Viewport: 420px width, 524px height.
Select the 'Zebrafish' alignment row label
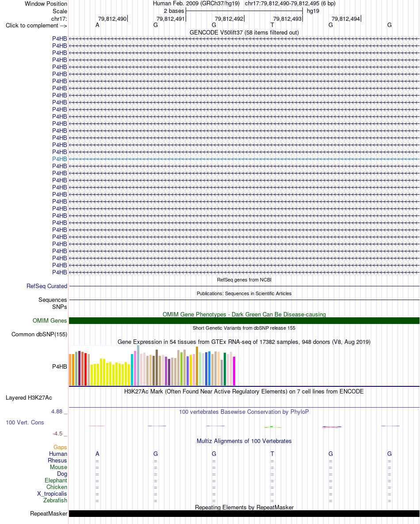(x=55, y=500)
